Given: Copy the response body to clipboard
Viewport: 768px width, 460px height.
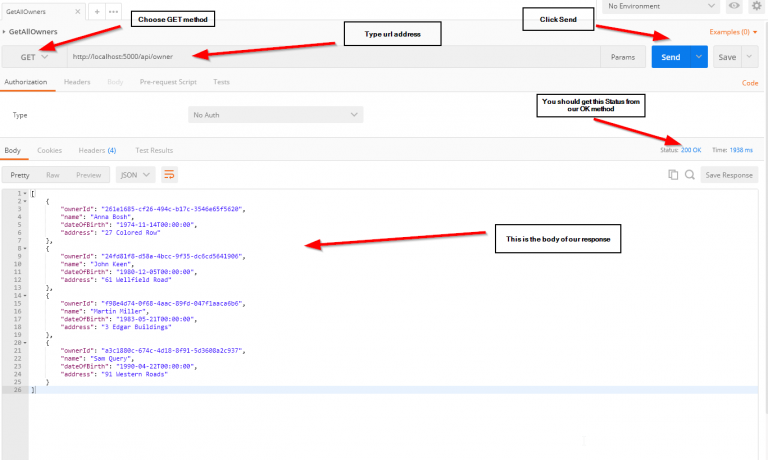Looking at the screenshot, I should pos(673,175).
